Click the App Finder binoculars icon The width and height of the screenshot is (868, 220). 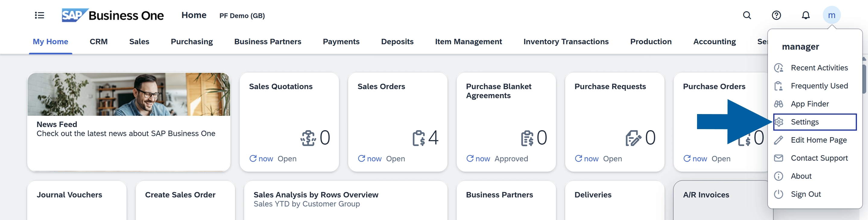point(779,104)
